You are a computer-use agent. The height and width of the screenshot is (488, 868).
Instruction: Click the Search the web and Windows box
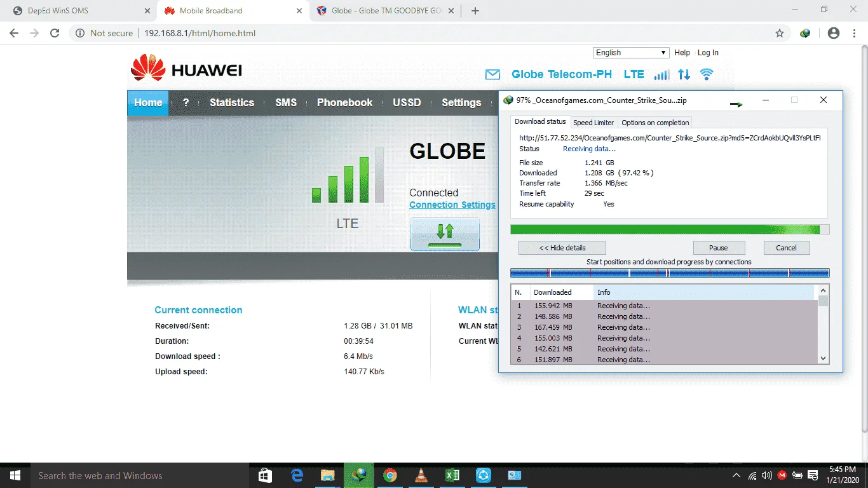(141, 475)
